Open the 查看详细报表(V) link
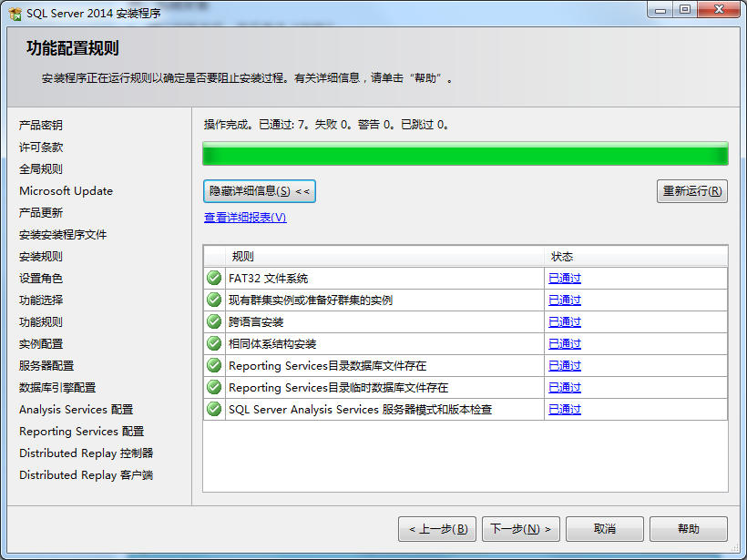747x560 pixels. pos(245,217)
